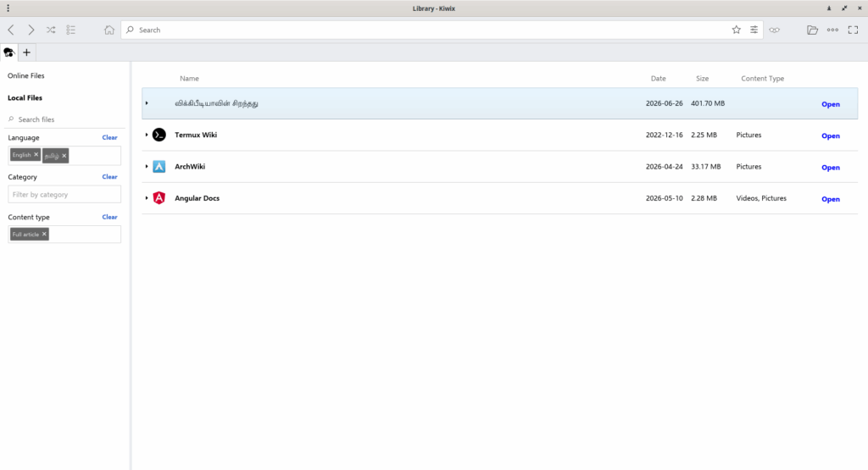Bookmark with the star icon
This screenshot has height=470, width=868.
[x=737, y=30]
